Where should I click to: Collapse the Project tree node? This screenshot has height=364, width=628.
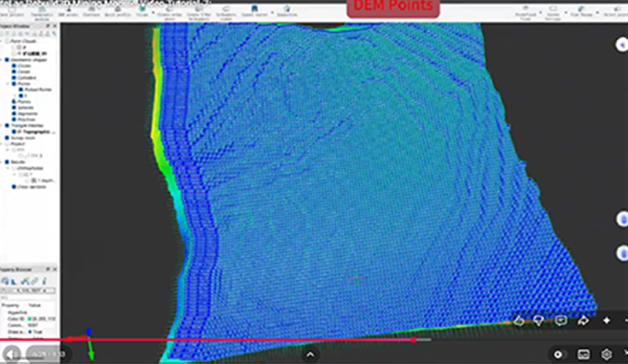(x=2, y=144)
